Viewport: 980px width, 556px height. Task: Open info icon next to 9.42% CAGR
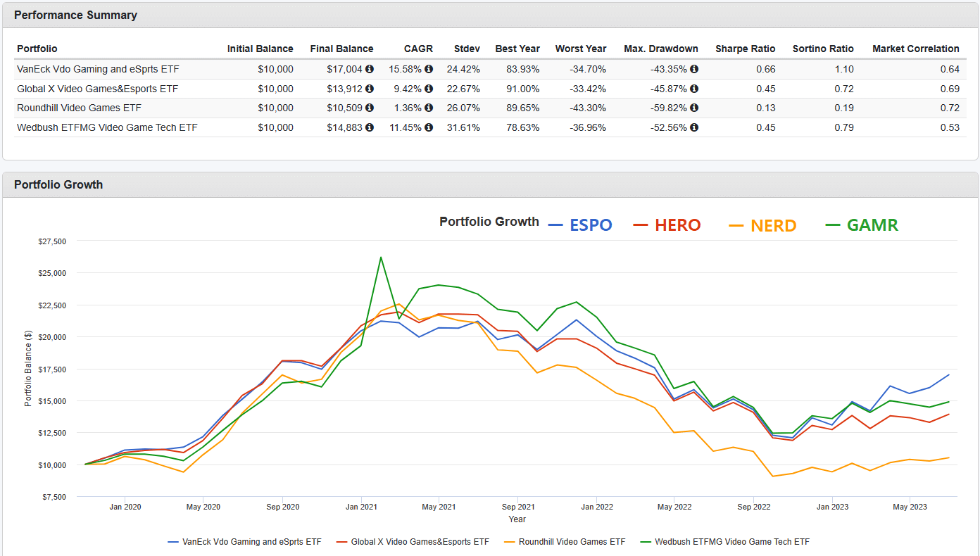point(429,89)
